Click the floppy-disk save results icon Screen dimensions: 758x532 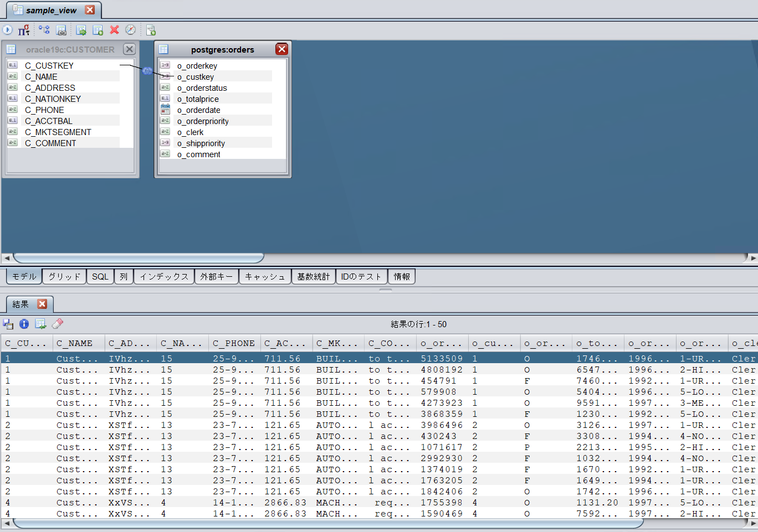coord(8,324)
